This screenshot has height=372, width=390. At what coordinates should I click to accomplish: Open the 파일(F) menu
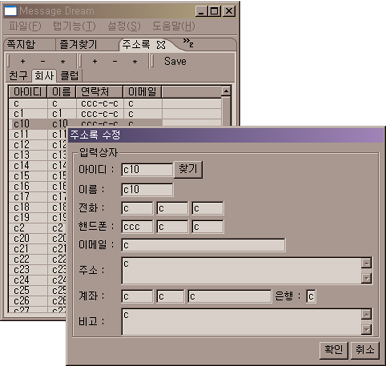tap(25, 26)
